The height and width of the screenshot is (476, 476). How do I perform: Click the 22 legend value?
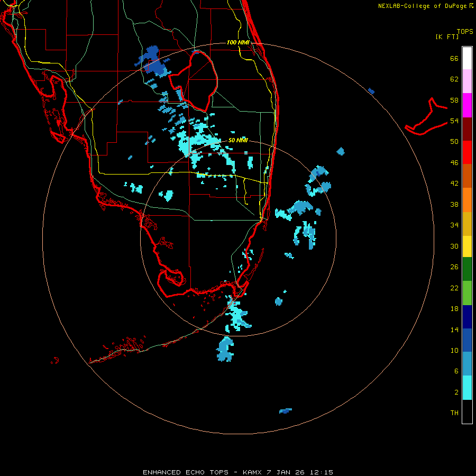pos(454,288)
